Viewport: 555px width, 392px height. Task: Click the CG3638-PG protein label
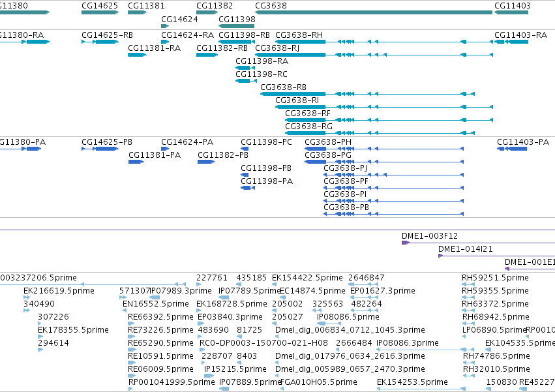328,155
